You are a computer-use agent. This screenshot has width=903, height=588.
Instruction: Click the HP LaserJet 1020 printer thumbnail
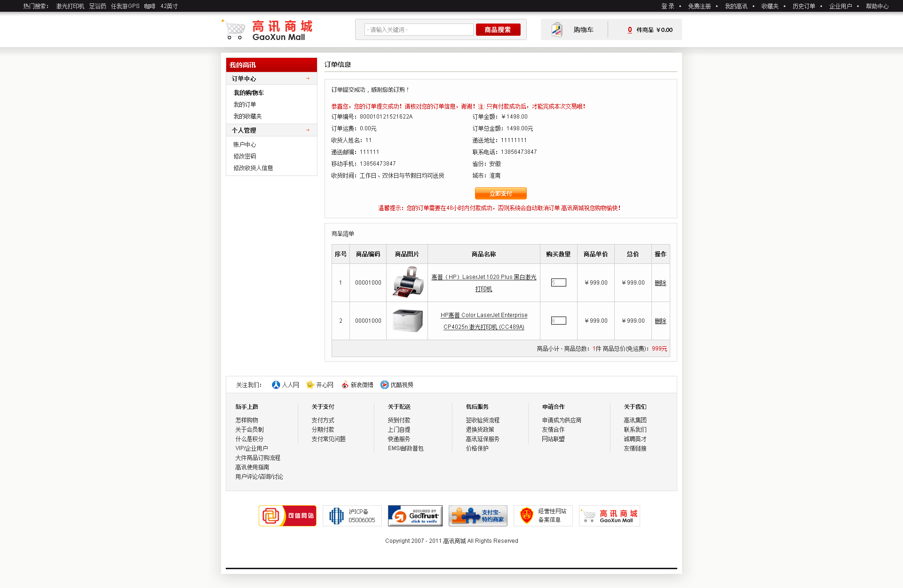[x=407, y=283]
